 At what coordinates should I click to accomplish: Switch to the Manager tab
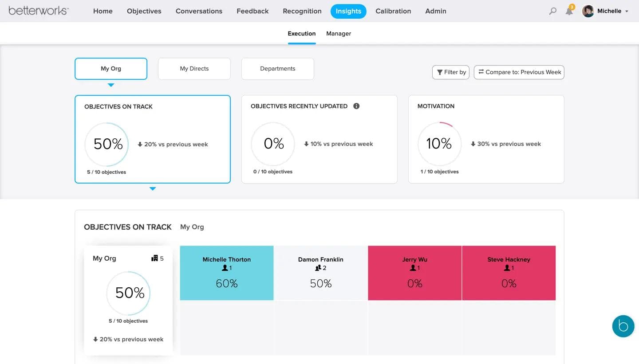coord(339,33)
